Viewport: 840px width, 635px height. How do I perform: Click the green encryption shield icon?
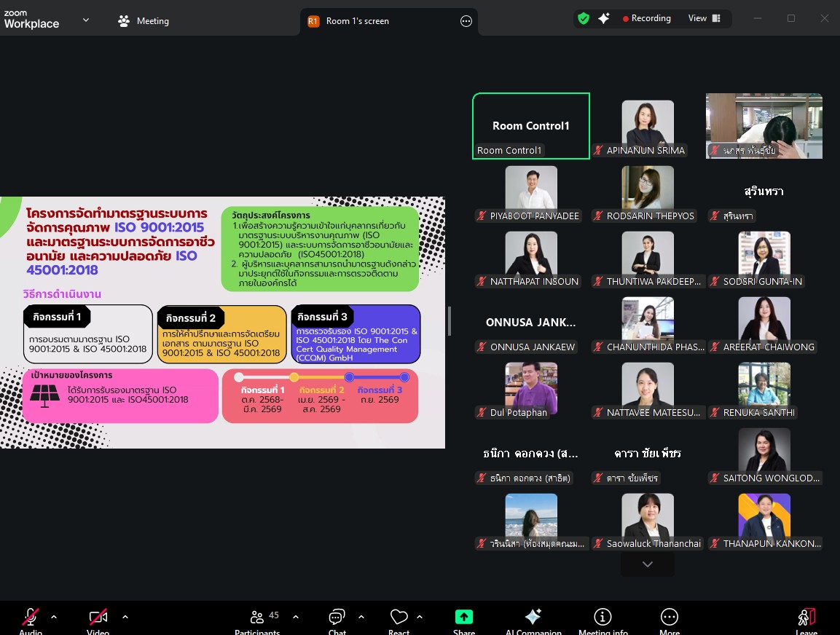[583, 19]
